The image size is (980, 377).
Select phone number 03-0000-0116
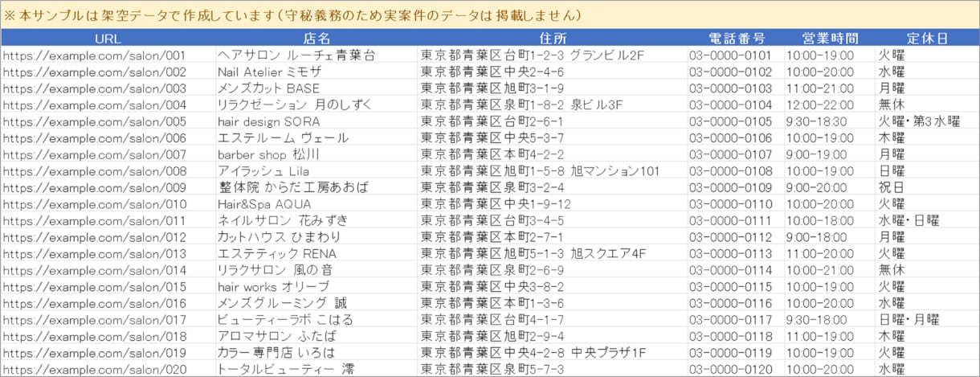point(735,303)
